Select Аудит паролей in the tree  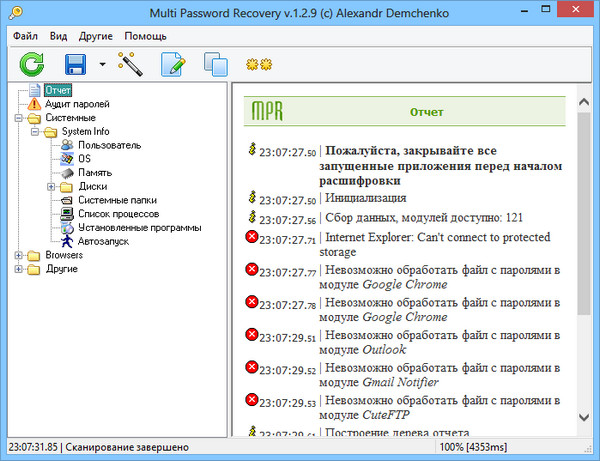[x=77, y=104]
